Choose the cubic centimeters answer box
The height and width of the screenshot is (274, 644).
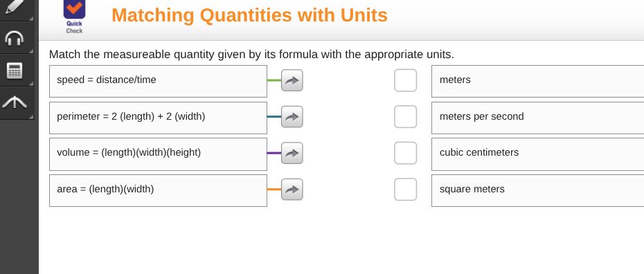537,154
